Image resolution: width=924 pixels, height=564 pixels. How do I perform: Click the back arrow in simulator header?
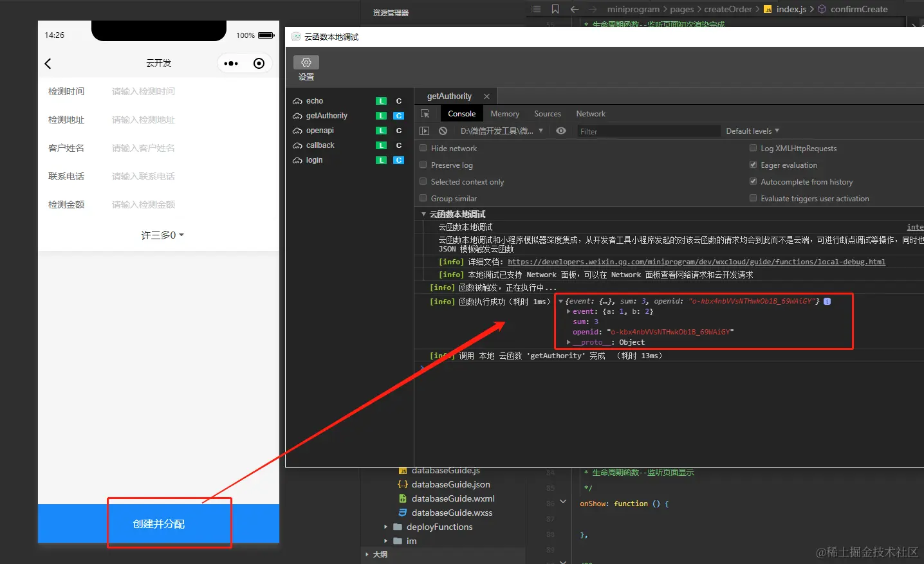pyautogui.click(x=48, y=64)
